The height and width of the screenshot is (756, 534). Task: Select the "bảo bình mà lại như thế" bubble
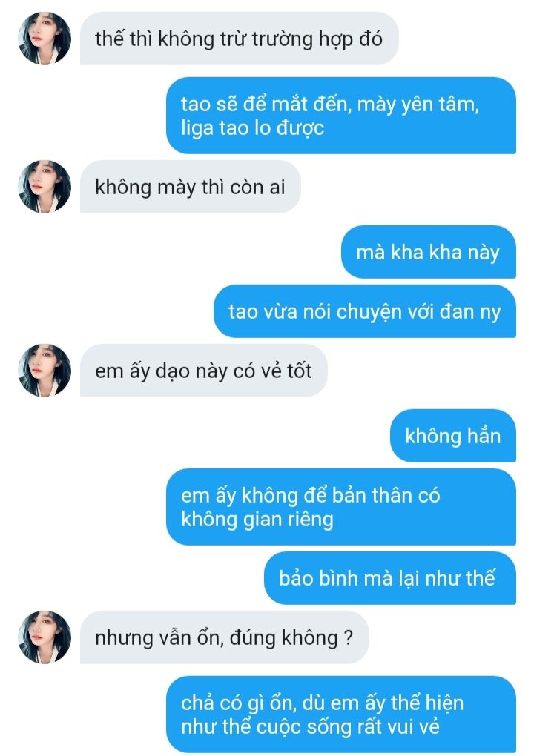point(390,578)
